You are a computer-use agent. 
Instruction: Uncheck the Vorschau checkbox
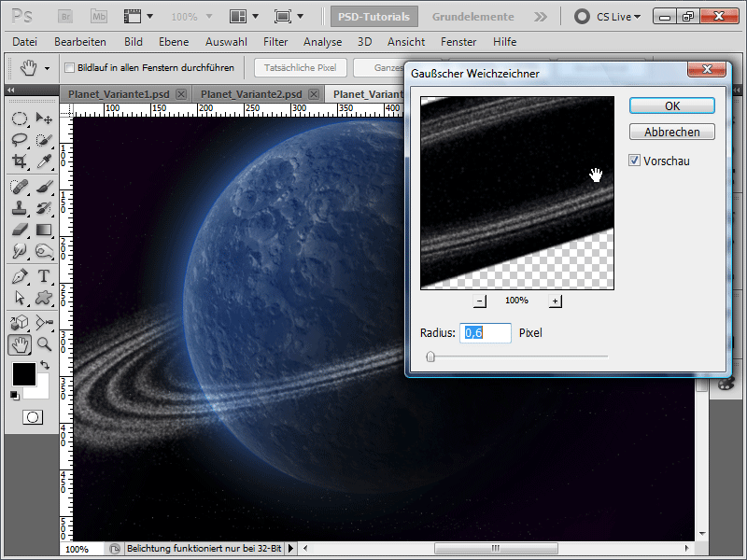point(634,161)
